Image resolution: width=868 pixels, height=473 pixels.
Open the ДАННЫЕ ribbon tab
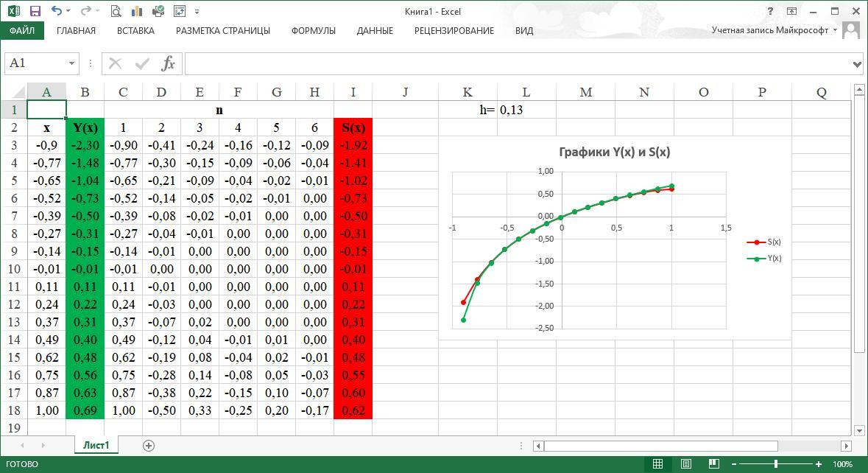pyautogui.click(x=375, y=31)
